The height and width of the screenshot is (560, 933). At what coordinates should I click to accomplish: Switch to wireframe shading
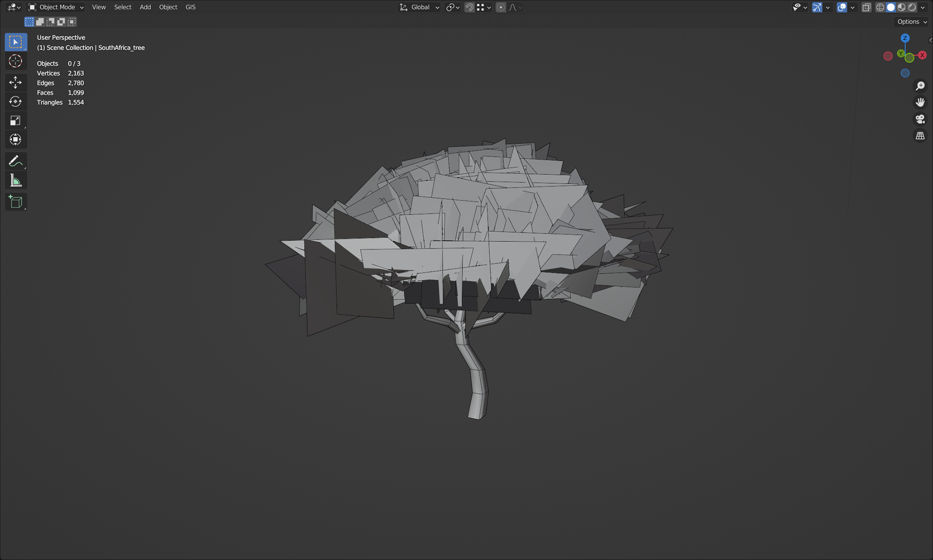880,7
